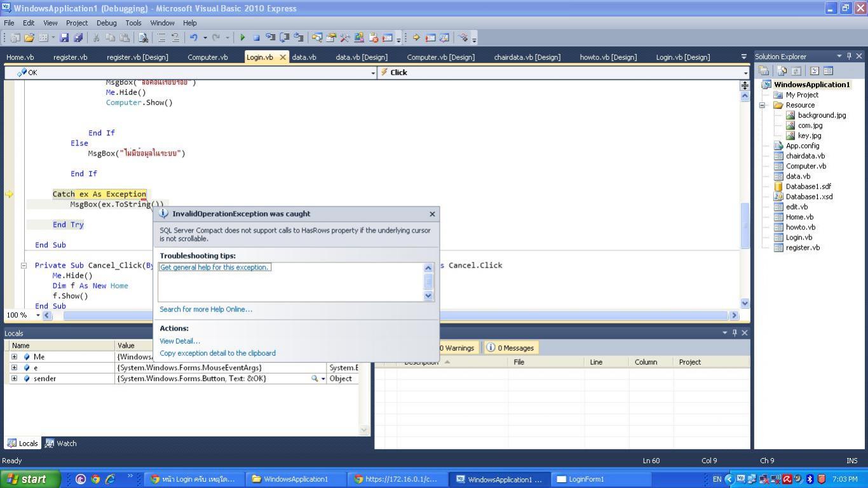Click View Detail action link
This screenshot has width=868, height=488.
click(180, 341)
